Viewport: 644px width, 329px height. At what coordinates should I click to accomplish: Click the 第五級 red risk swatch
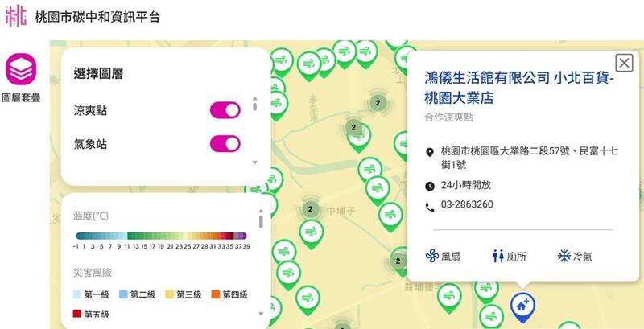click(76, 314)
